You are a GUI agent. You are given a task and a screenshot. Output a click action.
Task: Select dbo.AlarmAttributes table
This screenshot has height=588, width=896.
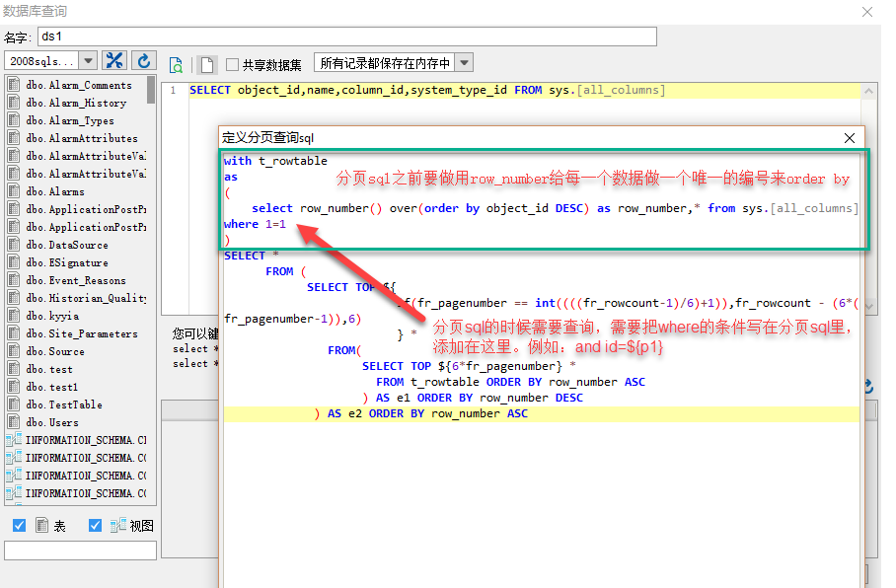(x=81, y=138)
